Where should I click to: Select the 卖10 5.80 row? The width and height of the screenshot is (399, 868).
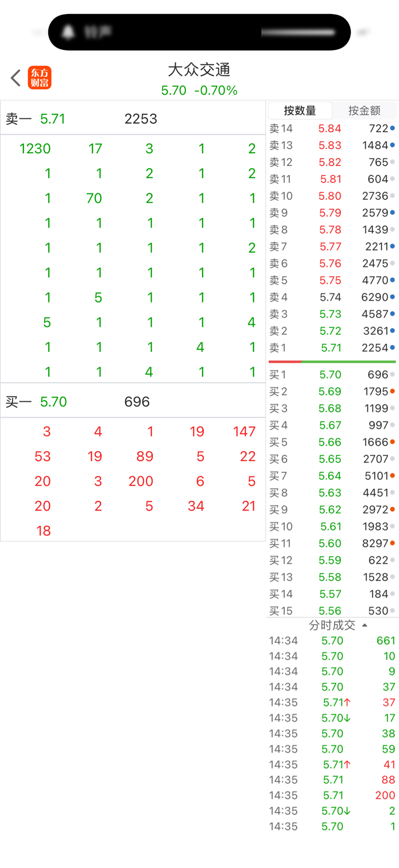coord(332,196)
